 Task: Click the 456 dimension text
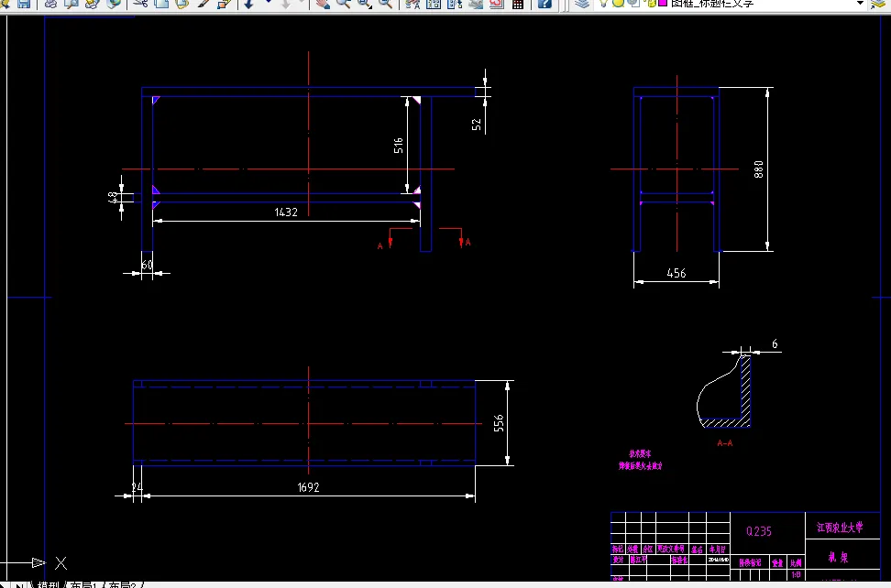tap(676, 273)
